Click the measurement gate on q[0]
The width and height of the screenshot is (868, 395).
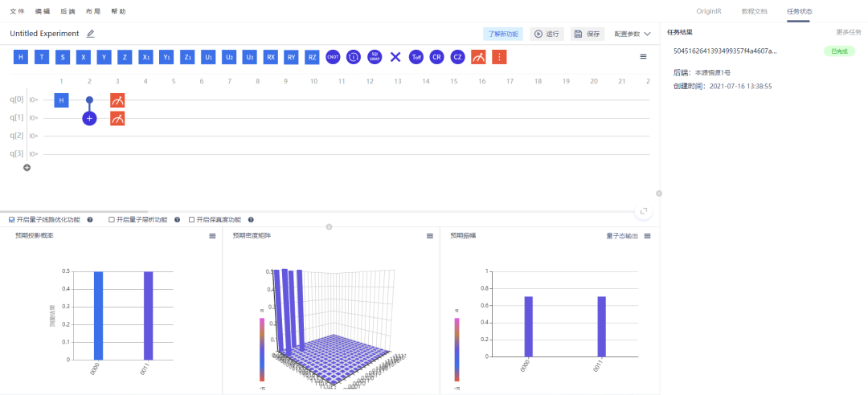[x=117, y=100]
